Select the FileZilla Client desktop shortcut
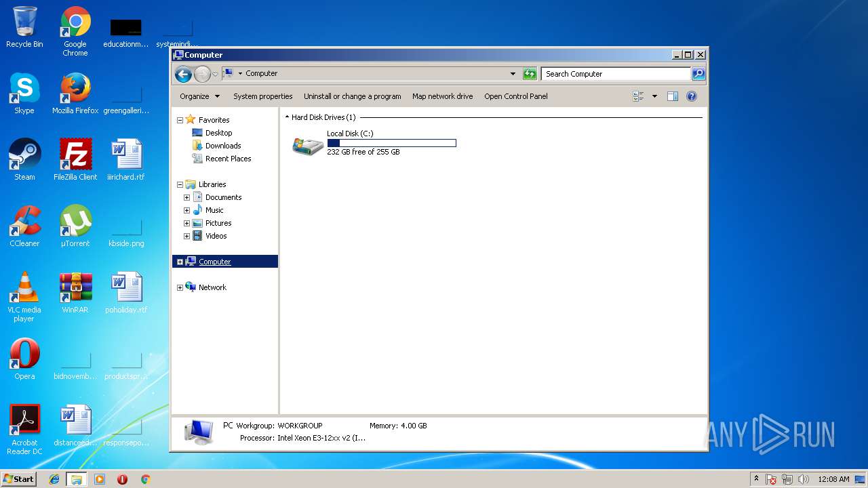This screenshot has width=868, height=488. 75,160
